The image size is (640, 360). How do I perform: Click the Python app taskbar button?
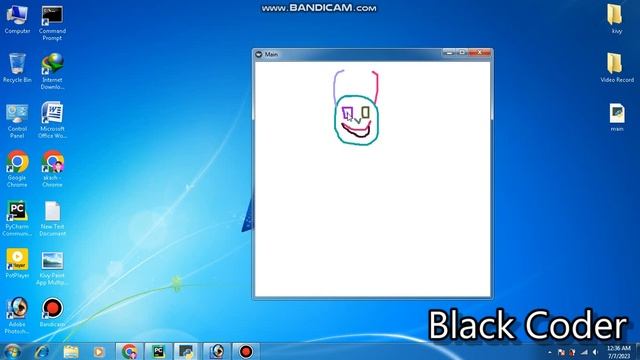tap(187, 351)
